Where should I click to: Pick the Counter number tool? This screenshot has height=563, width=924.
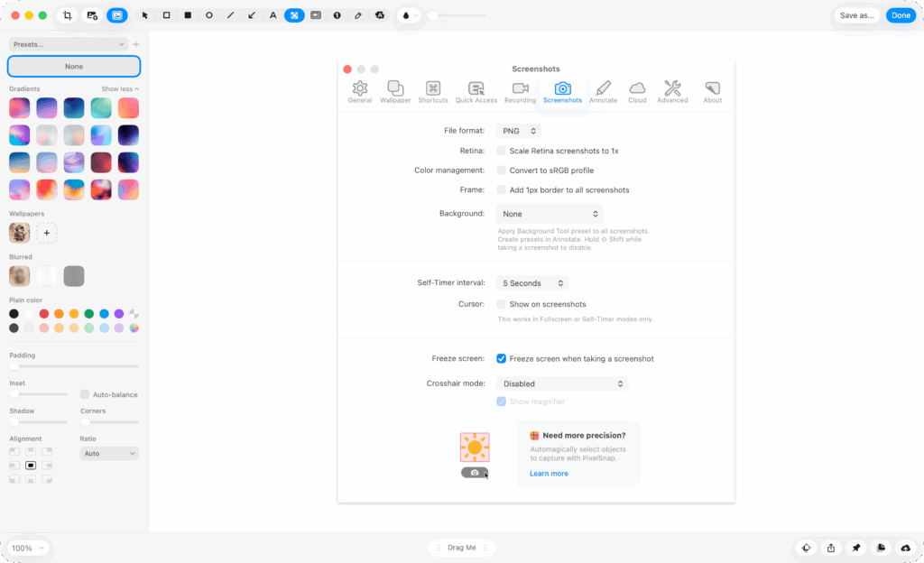point(337,15)
